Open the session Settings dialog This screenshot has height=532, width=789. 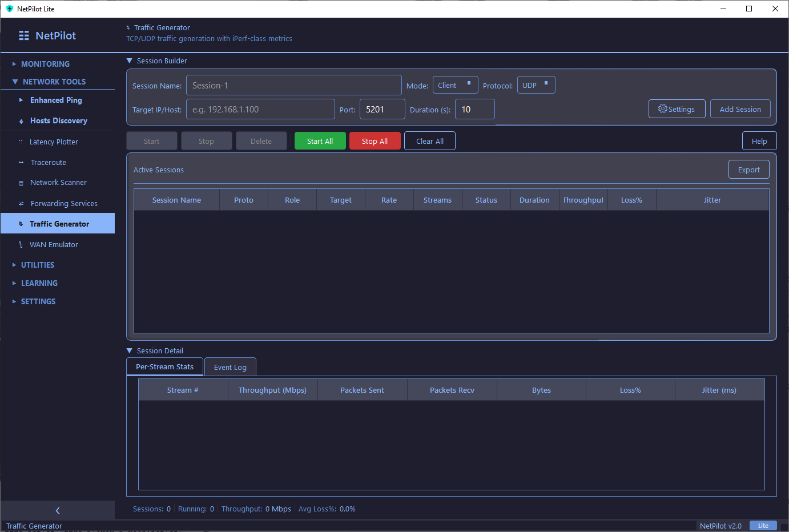coord(677,108)
